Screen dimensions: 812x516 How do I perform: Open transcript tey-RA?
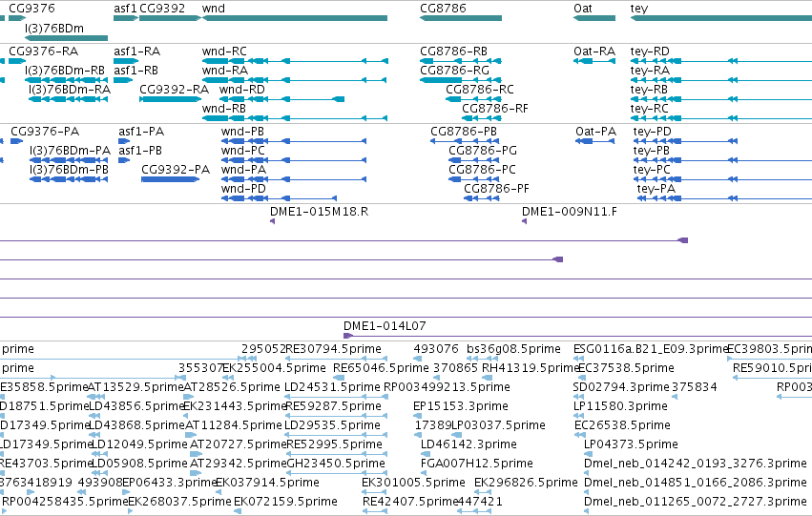(x=650, y=71)
